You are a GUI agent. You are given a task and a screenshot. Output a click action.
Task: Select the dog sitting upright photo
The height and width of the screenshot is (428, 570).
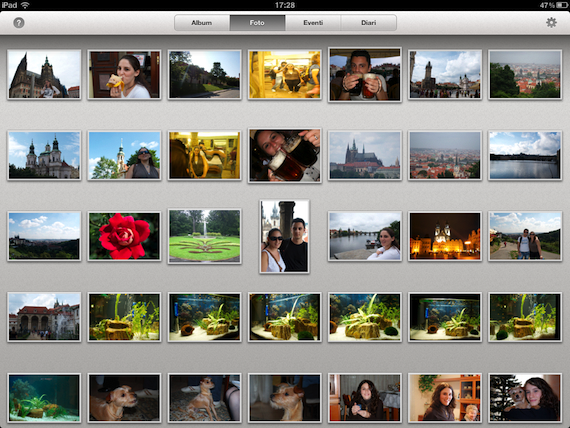click(x=205, y=398)
